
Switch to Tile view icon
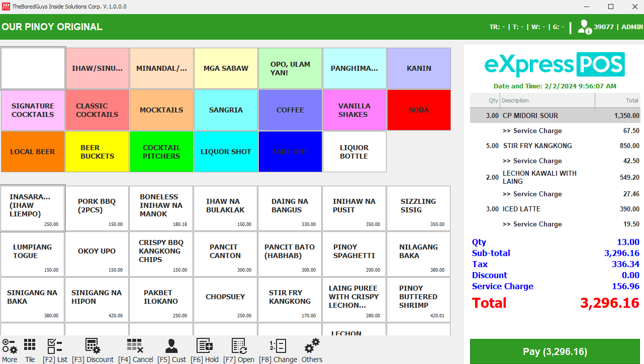point(30,346)
